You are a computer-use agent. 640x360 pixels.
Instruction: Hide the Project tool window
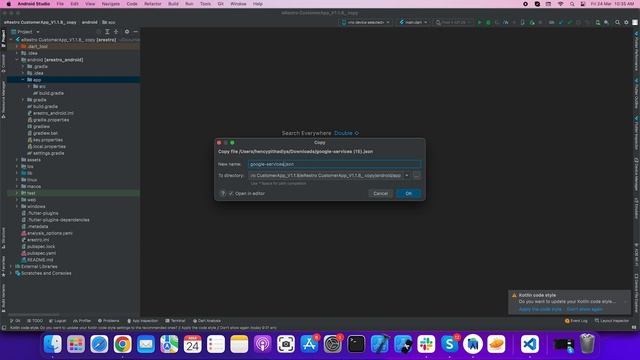(x=136, y=32)
